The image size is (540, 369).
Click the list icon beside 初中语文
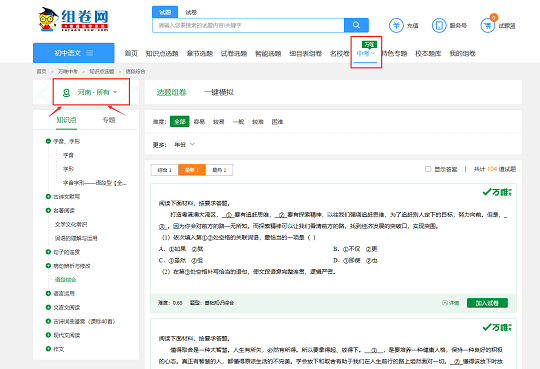point(90,53)
